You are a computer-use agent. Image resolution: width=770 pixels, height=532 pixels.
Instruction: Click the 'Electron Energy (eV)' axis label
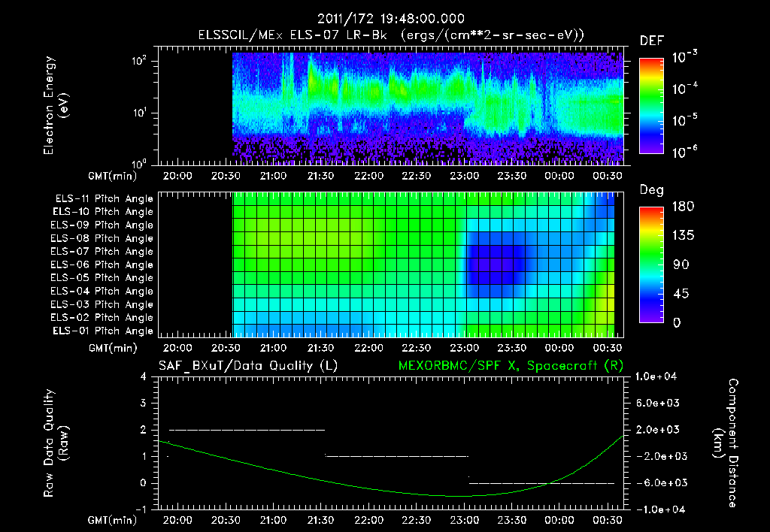56,105
